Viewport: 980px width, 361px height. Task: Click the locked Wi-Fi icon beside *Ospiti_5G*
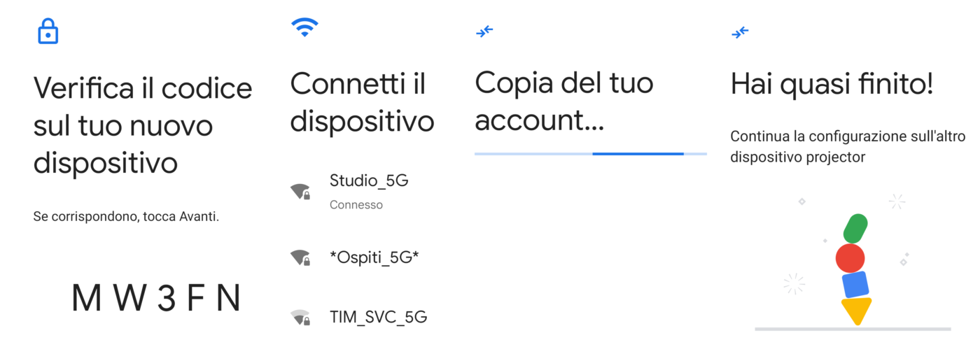(x=300, y=258)
